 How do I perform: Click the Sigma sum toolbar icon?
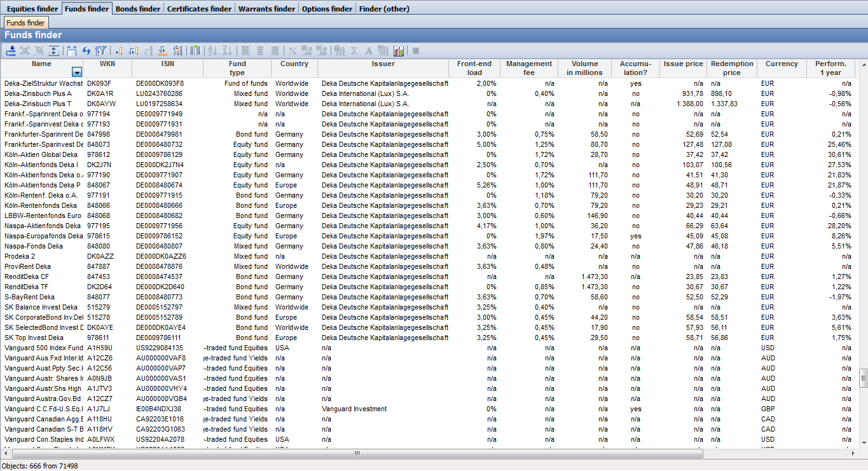(354, 51)
